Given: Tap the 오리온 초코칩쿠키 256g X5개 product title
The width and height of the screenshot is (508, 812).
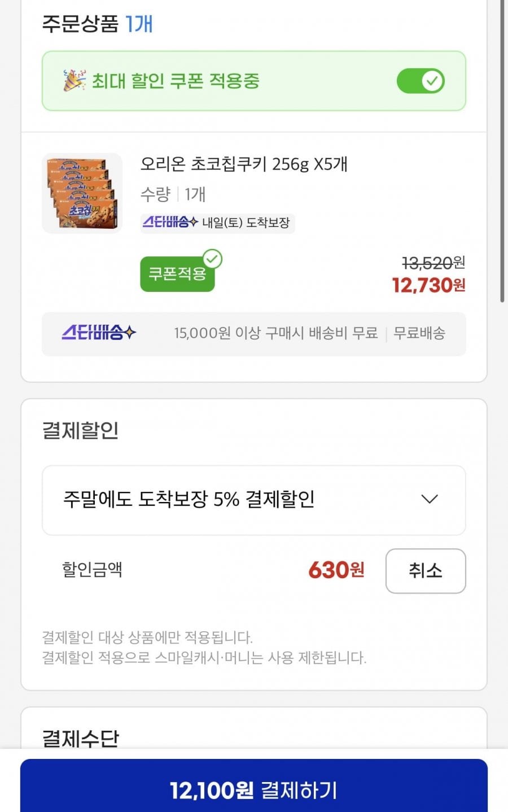Looking at the screenshot, I should tap(244, 164).
